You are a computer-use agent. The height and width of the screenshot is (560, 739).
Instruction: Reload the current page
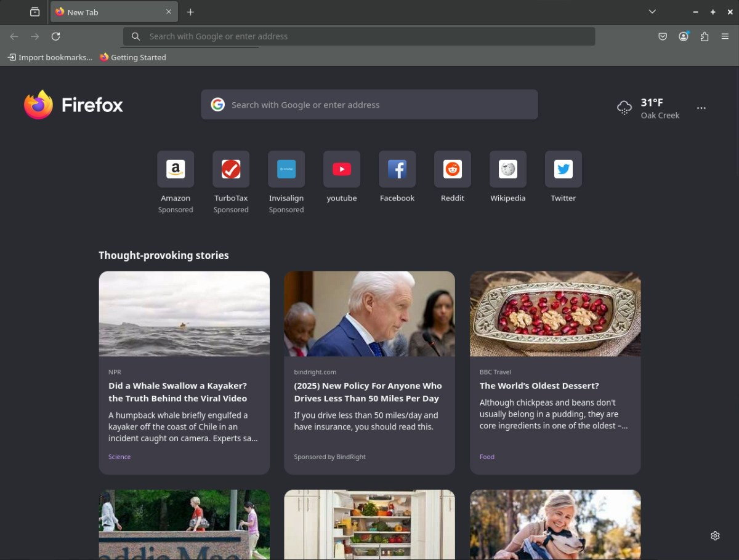tap(55, 36)
